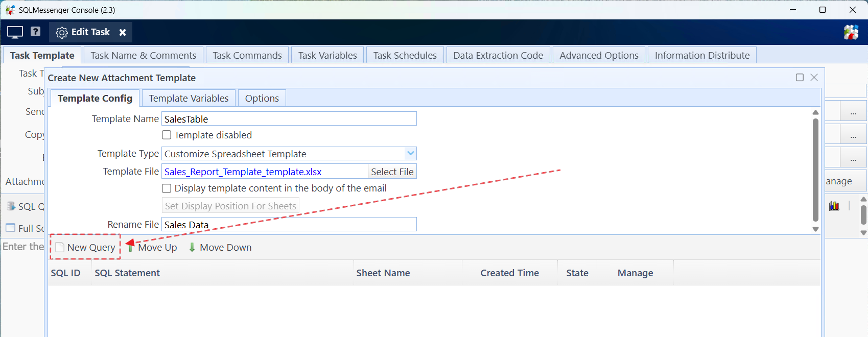Viewport: 868px width, 337px height.
Task: Click the New Query document icon
Action: (60, 247)
